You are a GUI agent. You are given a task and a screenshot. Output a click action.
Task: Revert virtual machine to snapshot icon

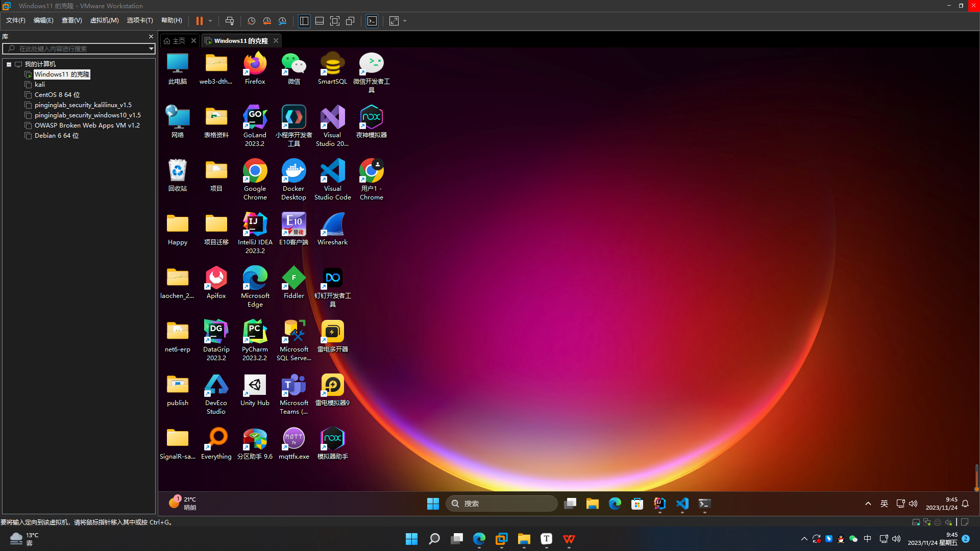267,21
